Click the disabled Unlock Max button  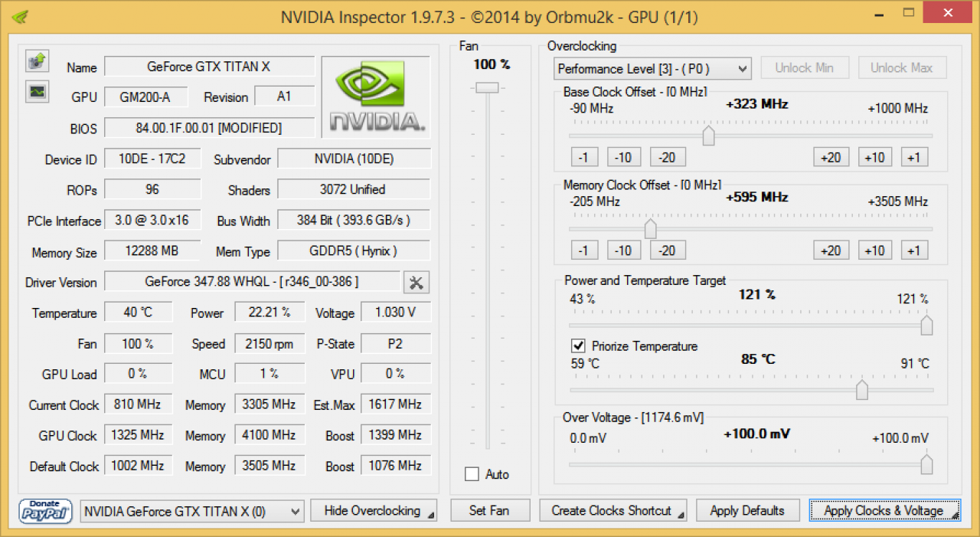902,68
